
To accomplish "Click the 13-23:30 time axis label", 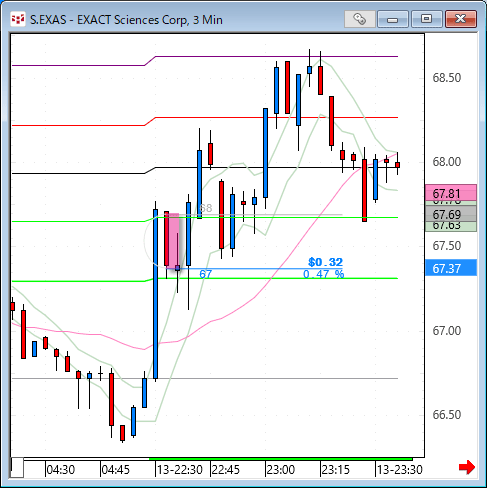I will pyautogui.click(x=400, y=470).
